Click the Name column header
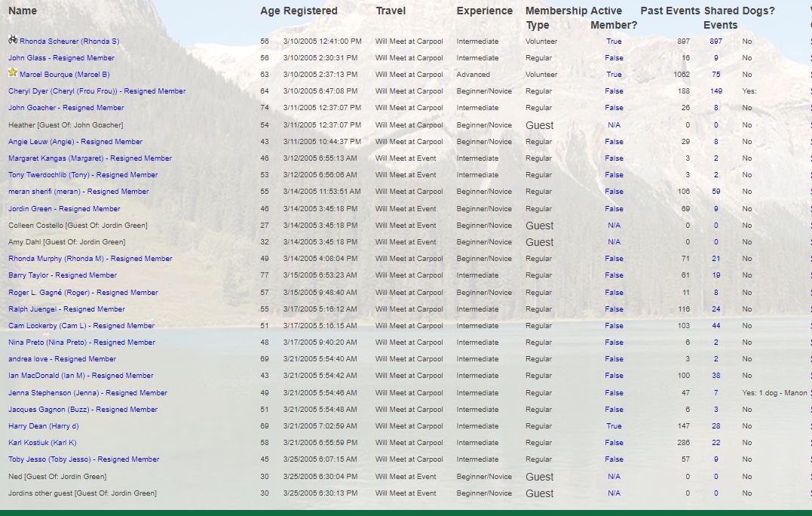 (23, 11)
